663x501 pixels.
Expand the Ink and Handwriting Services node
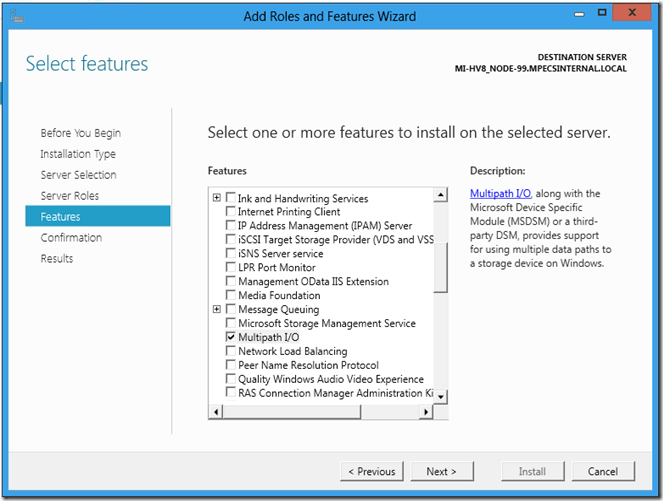click(217, 198)
